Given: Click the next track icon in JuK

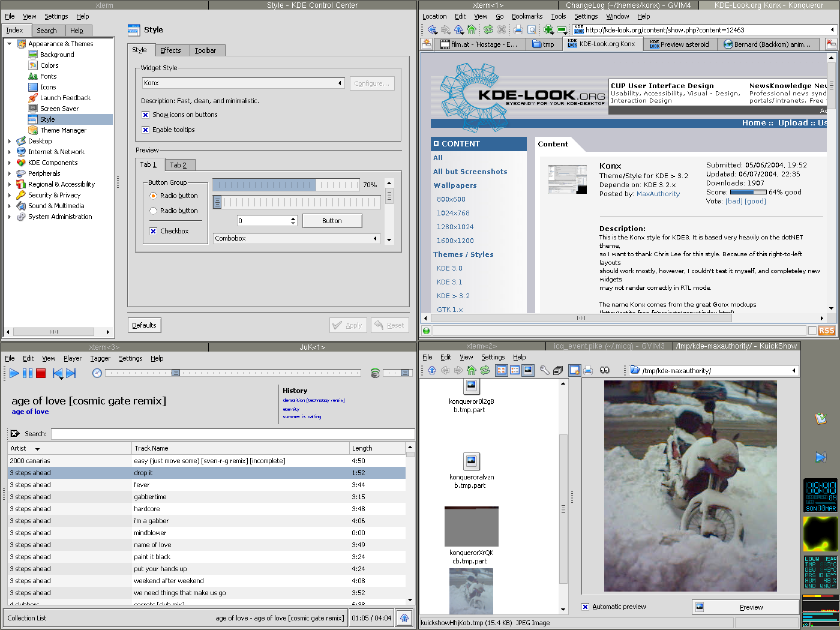Looking at the screenshot, I should coord(71,373).
